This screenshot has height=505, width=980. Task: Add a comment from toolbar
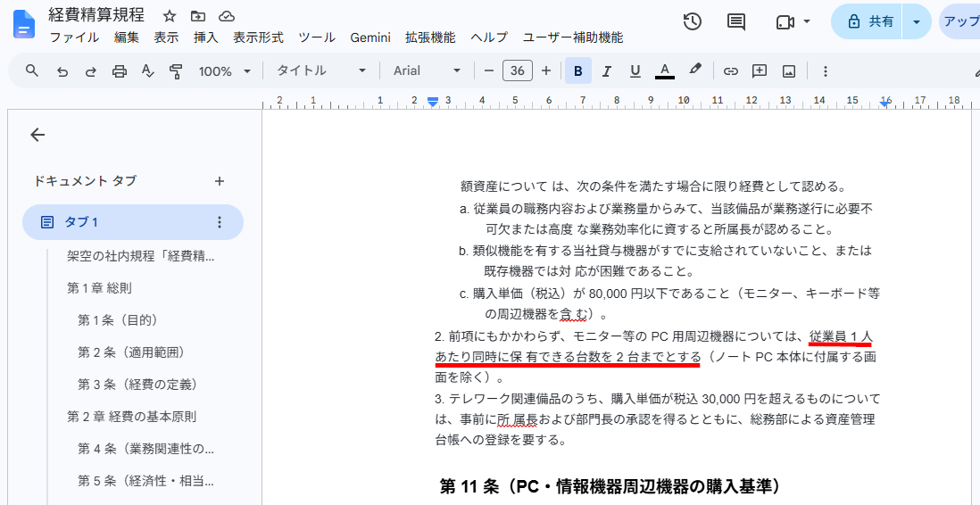coord(760,70)
